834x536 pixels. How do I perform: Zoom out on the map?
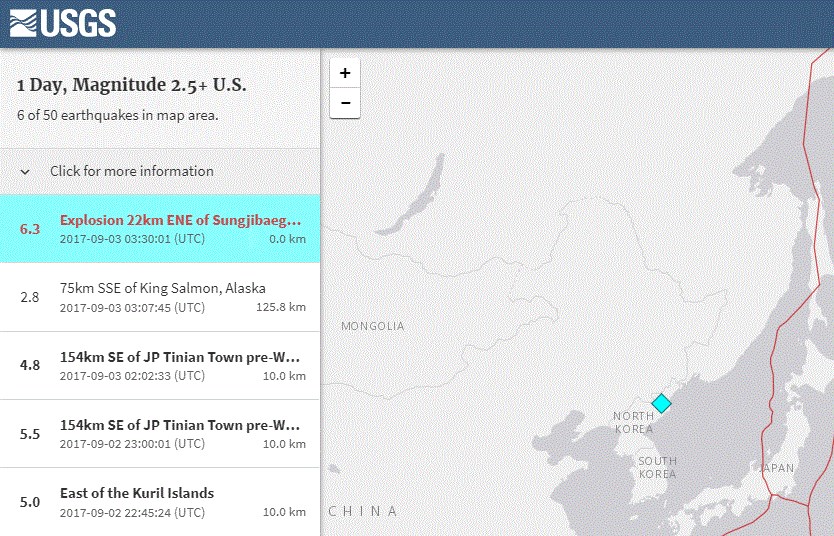[x=345, y=103]
